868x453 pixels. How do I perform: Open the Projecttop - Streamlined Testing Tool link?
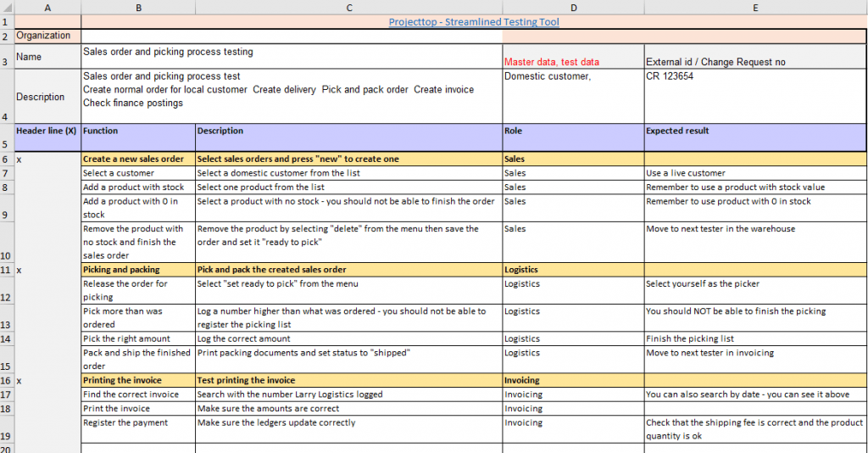(473, 22)
